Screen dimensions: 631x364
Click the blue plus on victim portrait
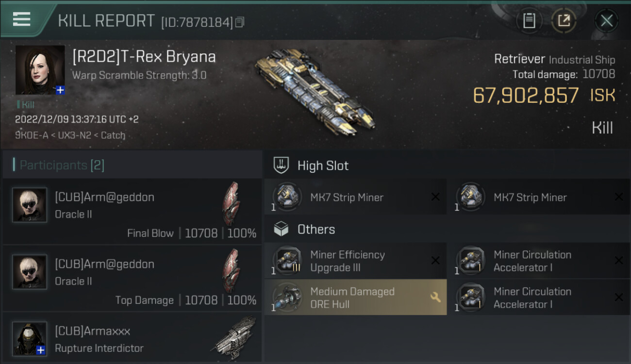(60, 90)
